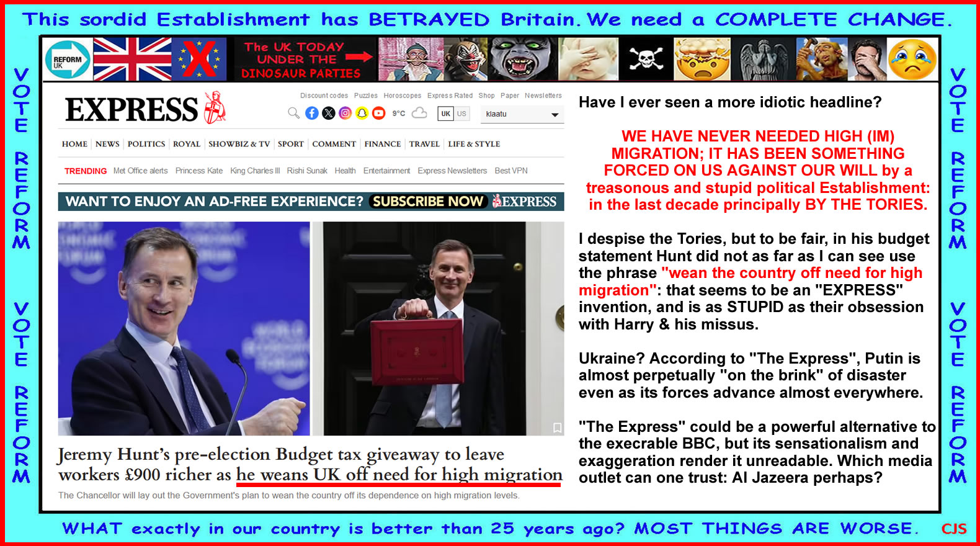The image size is (980, 546).
Task: Open trending topic Entertainment
Action: point(386,171)
